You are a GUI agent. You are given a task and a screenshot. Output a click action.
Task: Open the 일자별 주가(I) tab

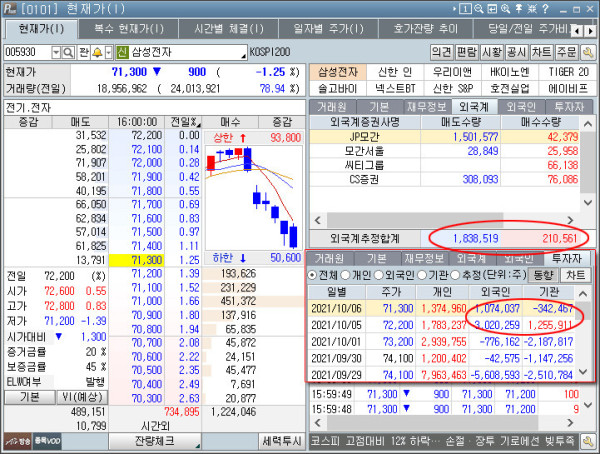tap(329, 29)
